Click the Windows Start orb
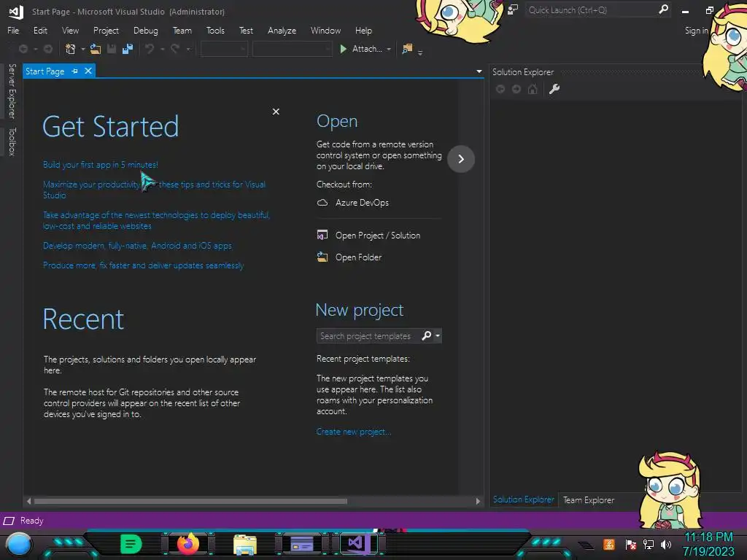This screenshot has height=560, width=747. (19, 544)
